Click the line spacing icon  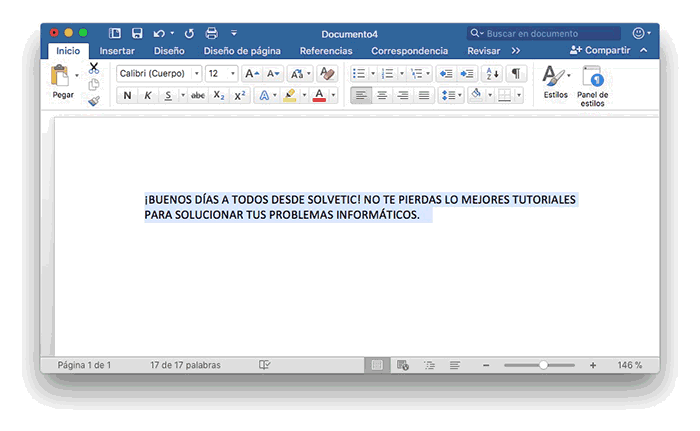[448, 95]
